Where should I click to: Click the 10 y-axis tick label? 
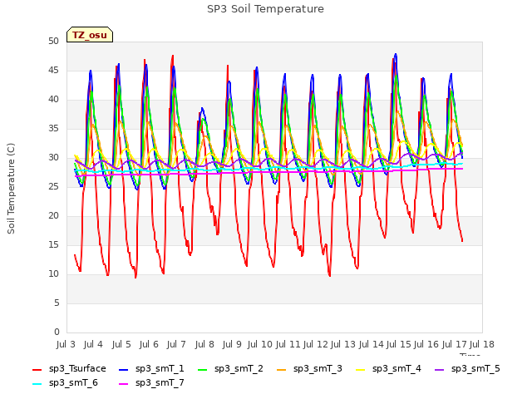pos(53,273)
